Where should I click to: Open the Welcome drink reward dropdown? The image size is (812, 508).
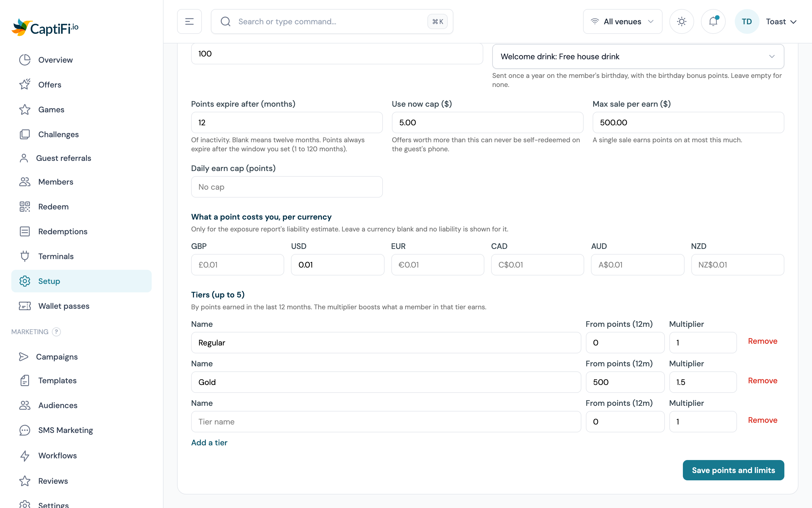(638, 56)
